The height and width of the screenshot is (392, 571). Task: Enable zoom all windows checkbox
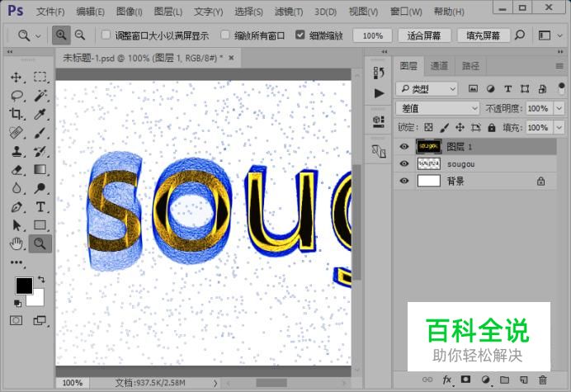pos(225,35)
